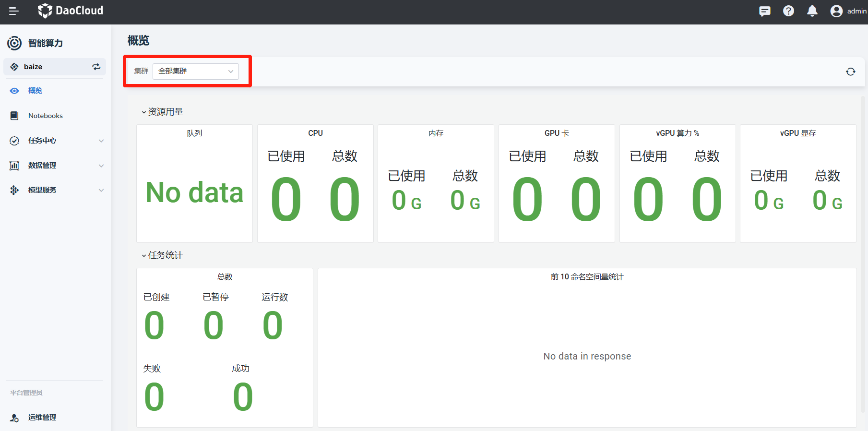Screen dimensions: 868x431
Task: Open the chat messages icon
Action: click(765, 11)
